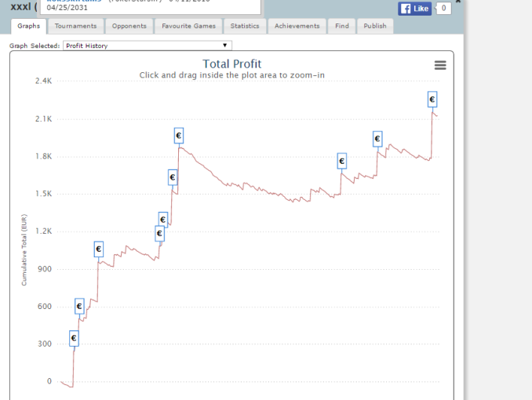This screenshot has height=400, width=532.
Task: Click the euro marker closest to 1.2K gridline
Action: [159, 233]
